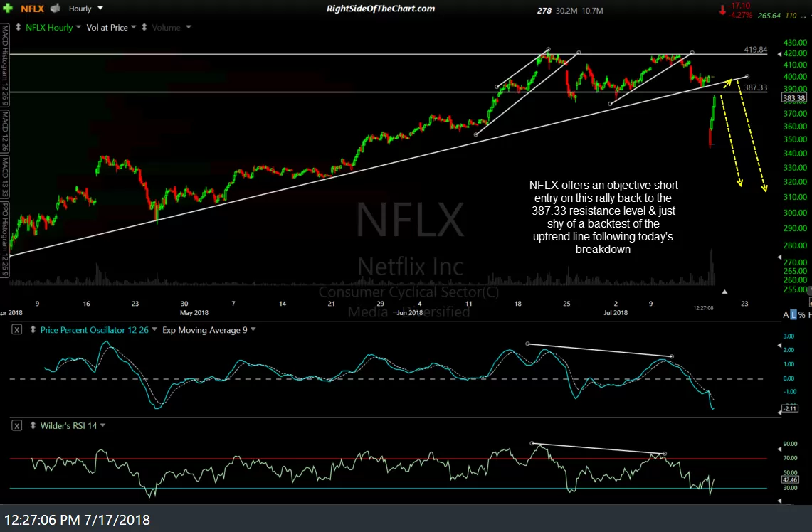Click the move arrows beside Volume
This screenshot has width=812, height=532.
144,28
